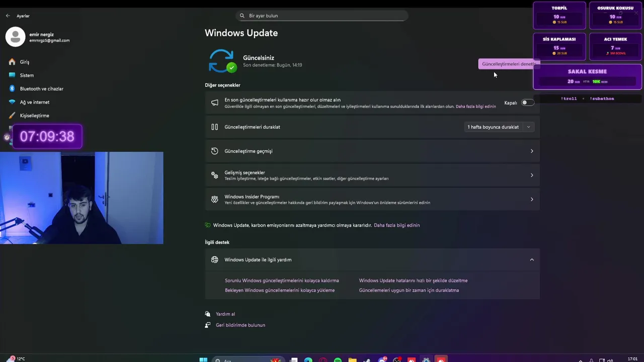Open carbon emissions 'Daha fazla bilgi edinin' link
Viewport: 644px width, 362px height.
(x=396, y=225)
